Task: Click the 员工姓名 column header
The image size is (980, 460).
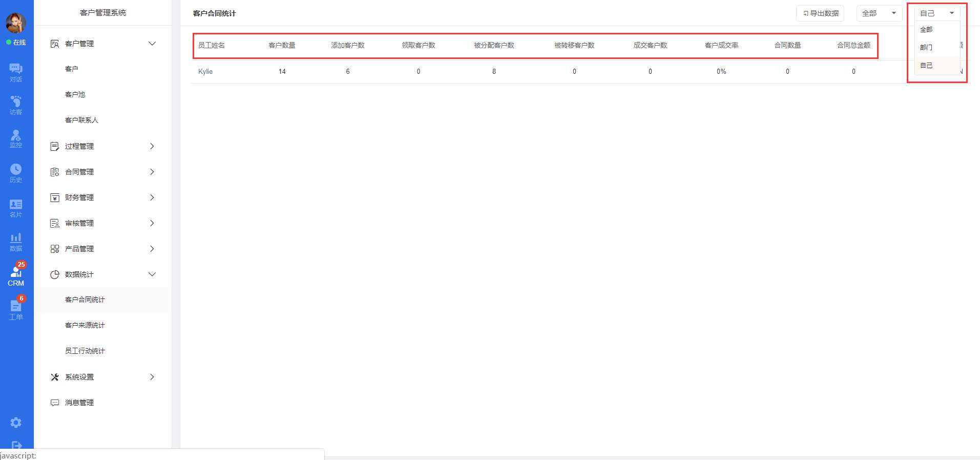Action: [212, 45]
